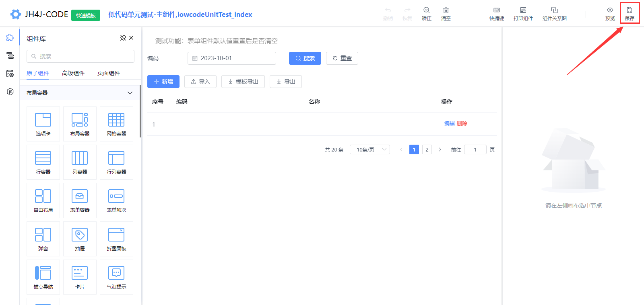
Task: Switch to the 页面组件 tab
Action: (x=109, y=73)
